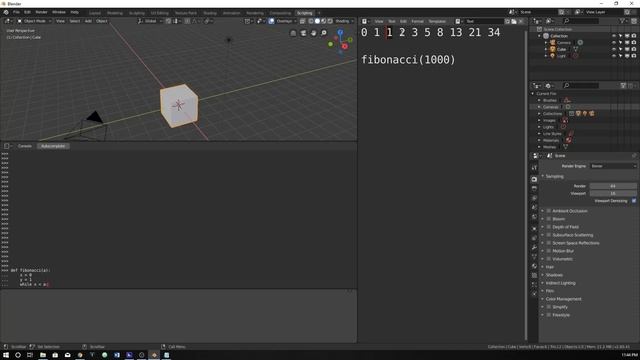This screenshot has width=640, height=360.
Task: Select the Cube in the outliner
Action: coord(561,49)
